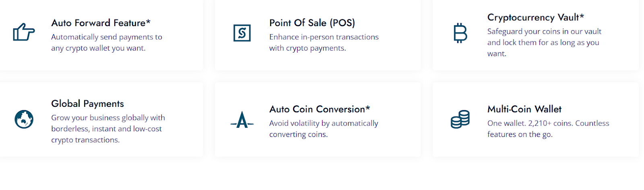Click the 'any crypto wallet you want' line
This screenshot has height=190, width=644.
click(98, 48)
